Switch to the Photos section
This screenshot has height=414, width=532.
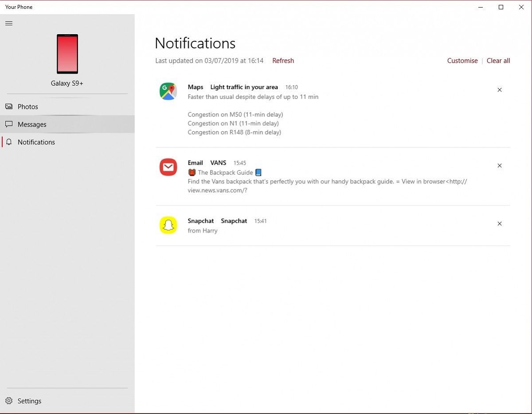coord(28,106)
